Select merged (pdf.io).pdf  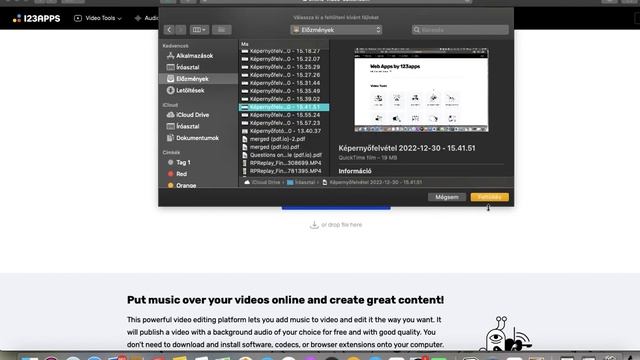(284, 147)
